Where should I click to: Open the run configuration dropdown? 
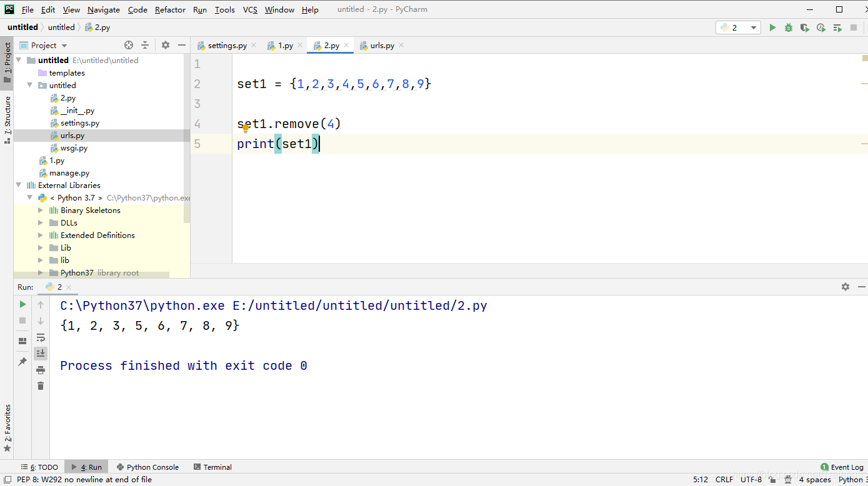click(x=738, y=27)
